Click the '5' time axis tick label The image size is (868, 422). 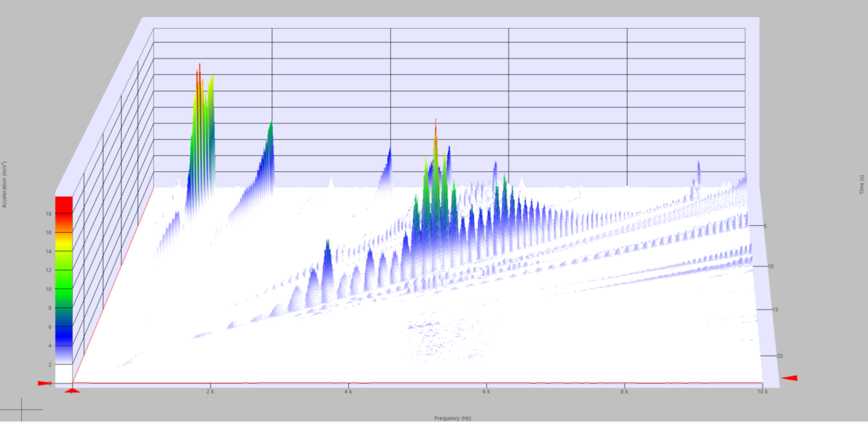tap(765, 226)
